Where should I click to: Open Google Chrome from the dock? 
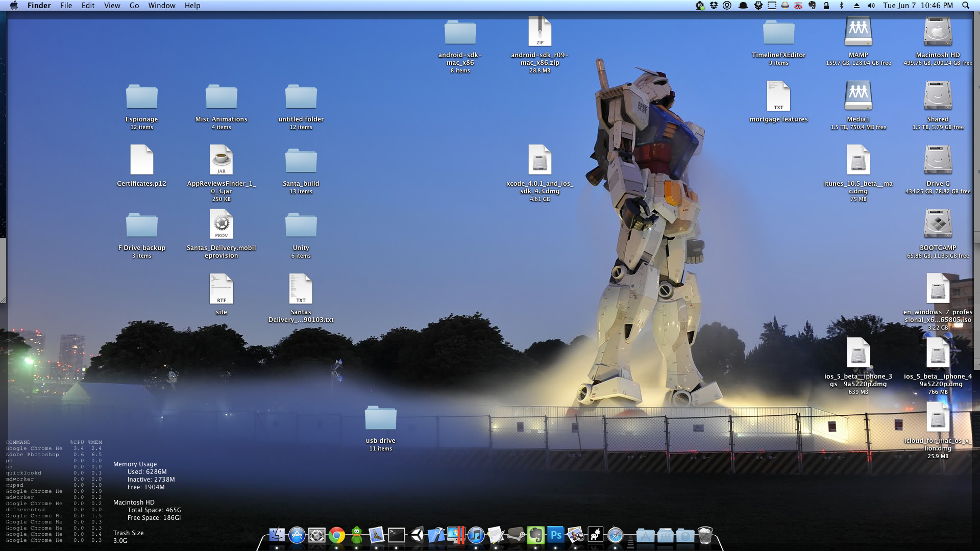[x=336, y=535]
